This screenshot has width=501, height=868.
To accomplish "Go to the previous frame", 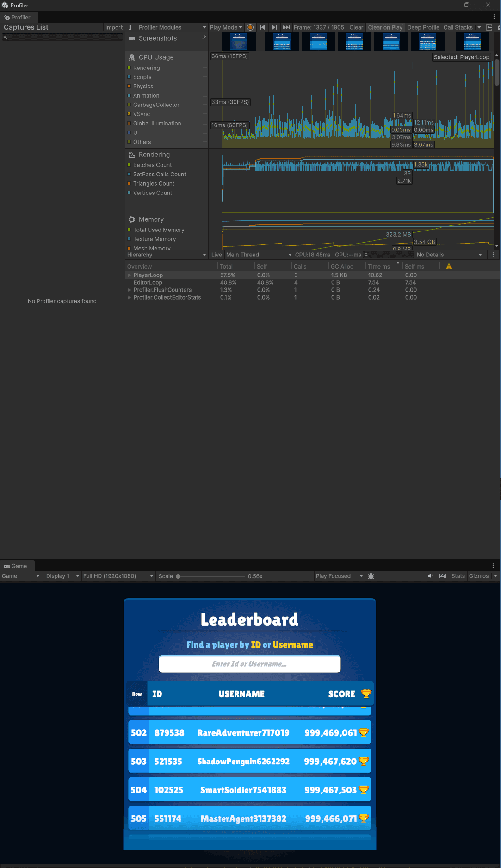I will point(262,27).
